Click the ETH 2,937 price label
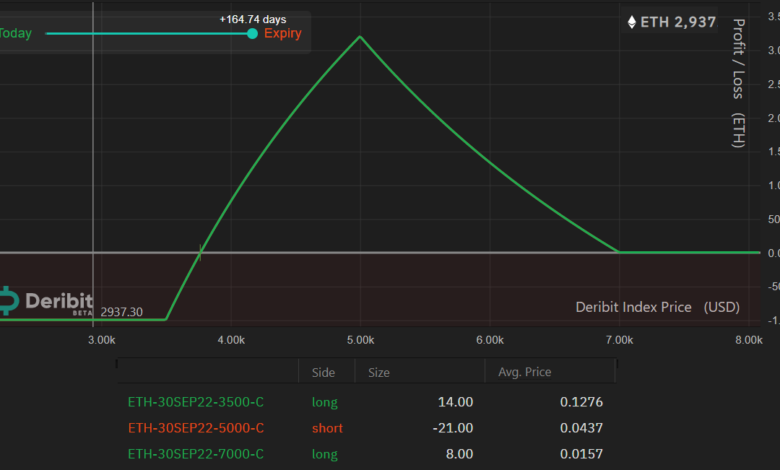 (678, 22)
